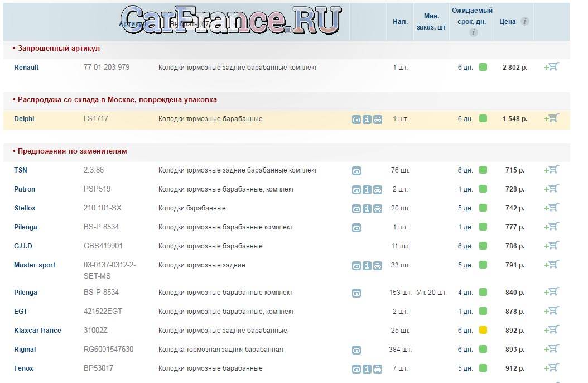
Task: Click green status square in Renault row
Action: pos(483,68)
